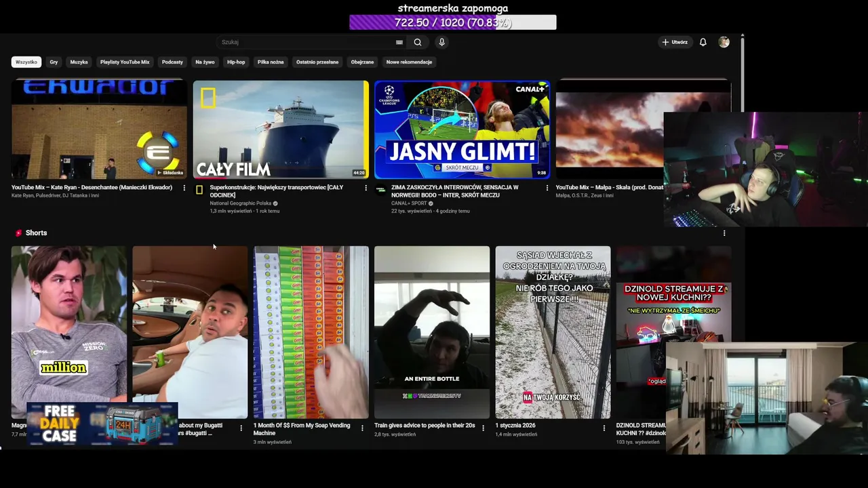The width and height of the screenshot is (868, 488).
Task: Open options for Train gives advice short
Action: click(x=483, y=428)
